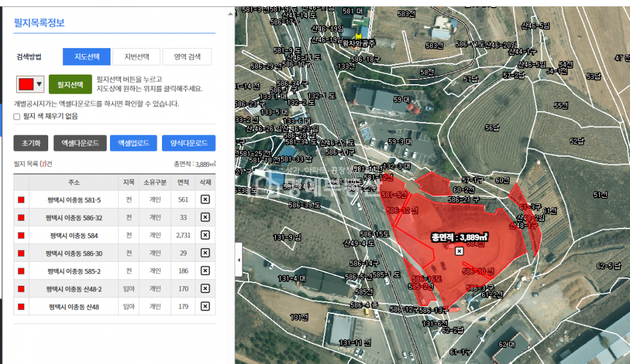Open the parcel color dropdown arrow
Screen dimensions: 630x364
click(39, 84)
